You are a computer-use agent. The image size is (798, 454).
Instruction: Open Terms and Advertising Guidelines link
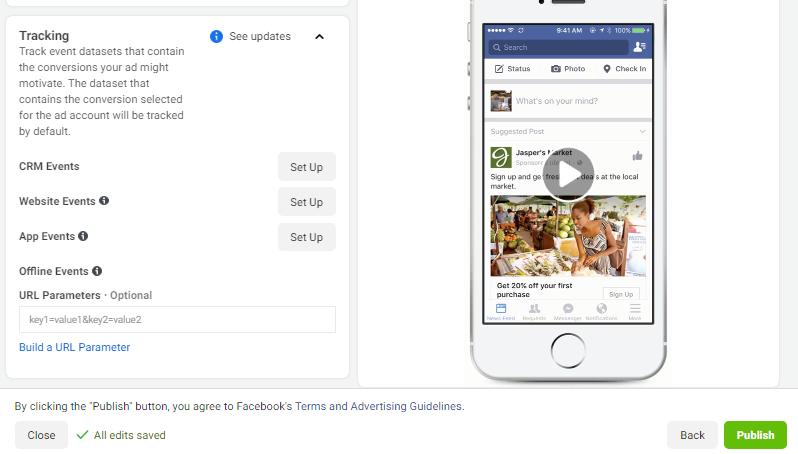tap(379, 406)
